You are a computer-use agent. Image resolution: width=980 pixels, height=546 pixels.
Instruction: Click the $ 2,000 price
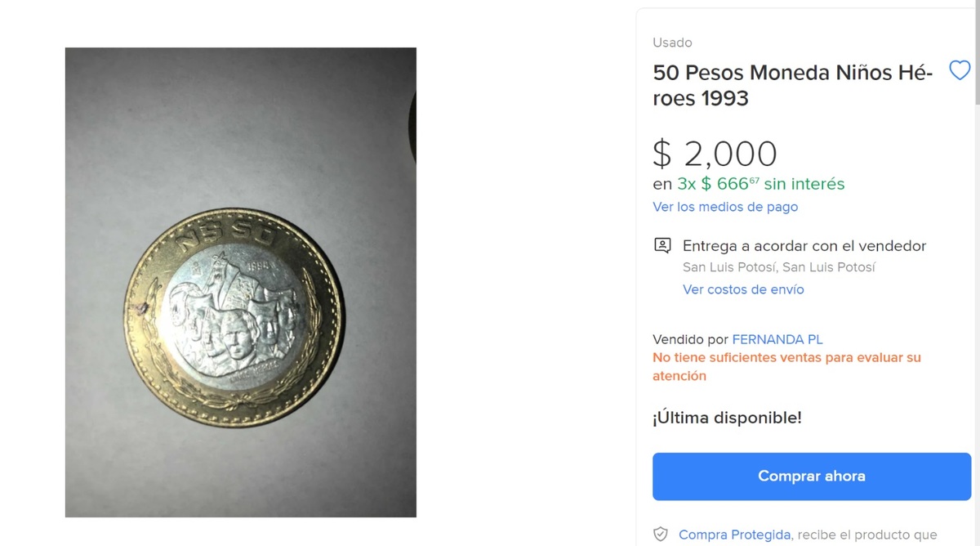[x=715, y=154]
